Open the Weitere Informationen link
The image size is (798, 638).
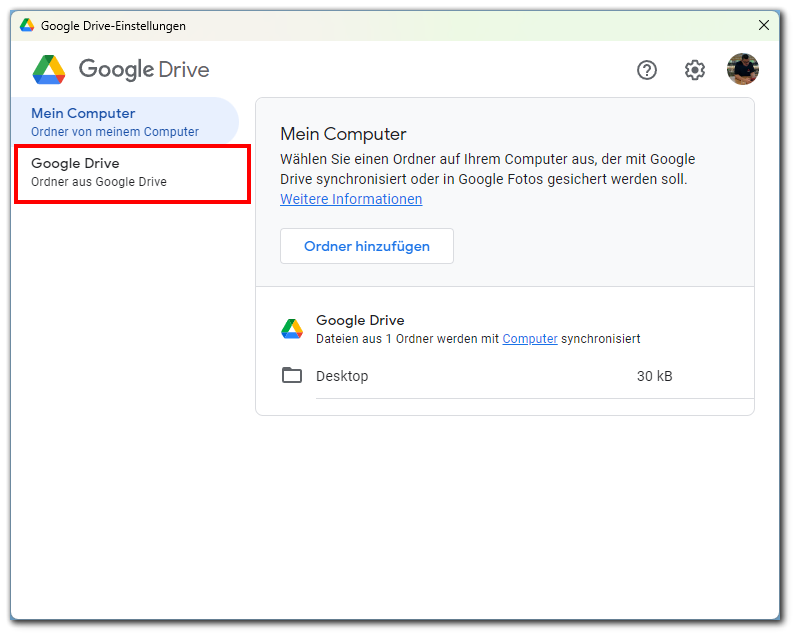coord(351,199)
